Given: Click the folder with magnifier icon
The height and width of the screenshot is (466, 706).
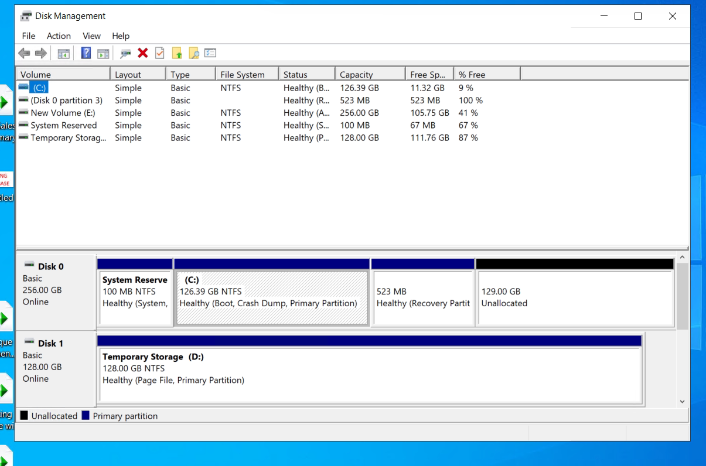Looking at the screenshot, I should click(x=194, y=53).
